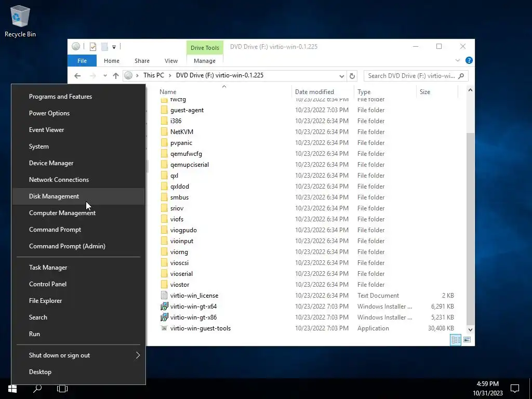Select virtio-win-guest-tools application icon
532x399 pixels.
[x=164, y=328]
